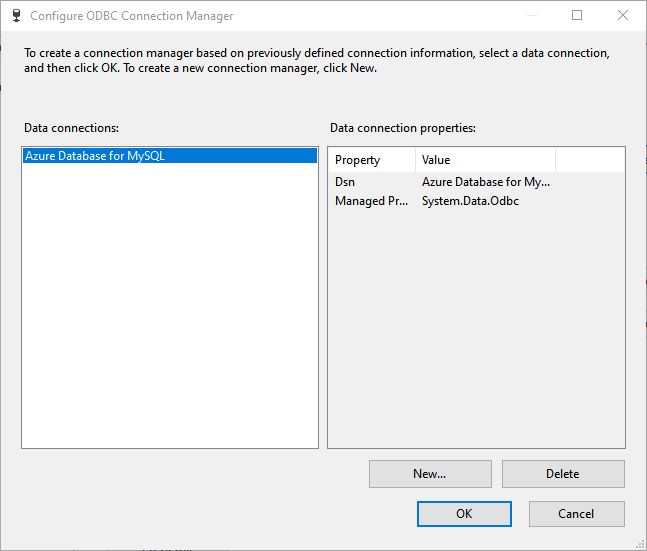Click the dialog title bar text
The image size is (647, 551).
point(132,16)
